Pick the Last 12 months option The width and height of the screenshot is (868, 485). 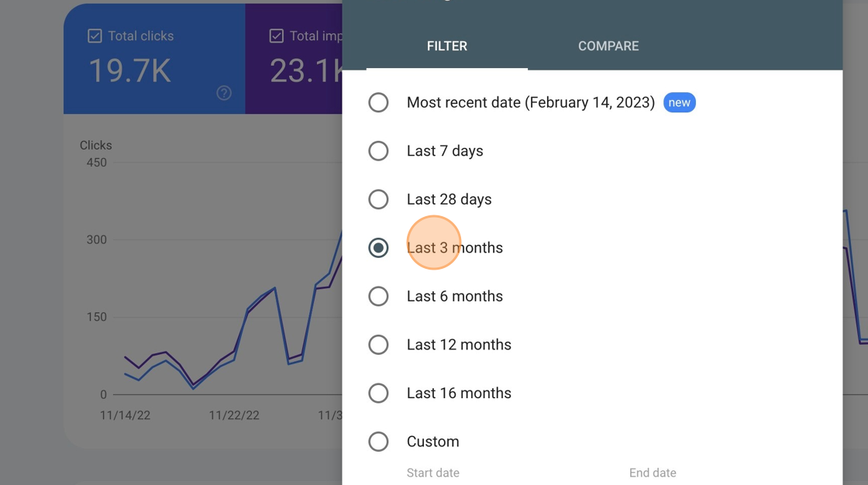pos(378,344)
